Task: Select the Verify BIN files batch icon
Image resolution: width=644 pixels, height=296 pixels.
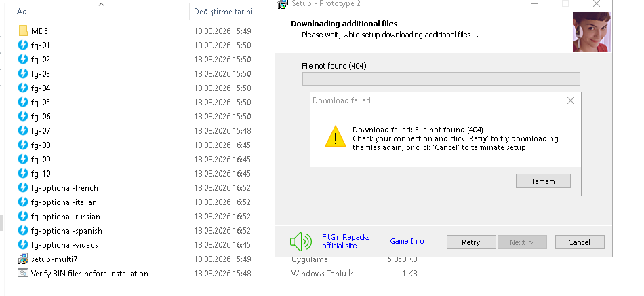Action: [x=23, y=273]
